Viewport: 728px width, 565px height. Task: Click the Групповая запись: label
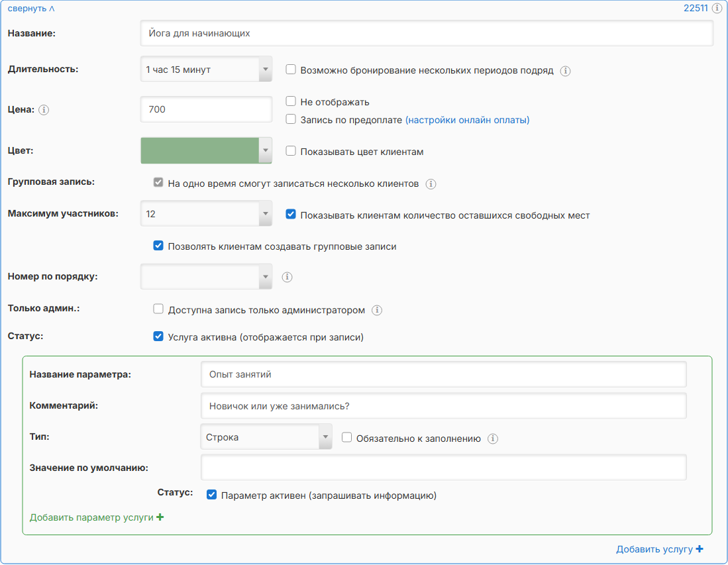click(x=51, y=182)
